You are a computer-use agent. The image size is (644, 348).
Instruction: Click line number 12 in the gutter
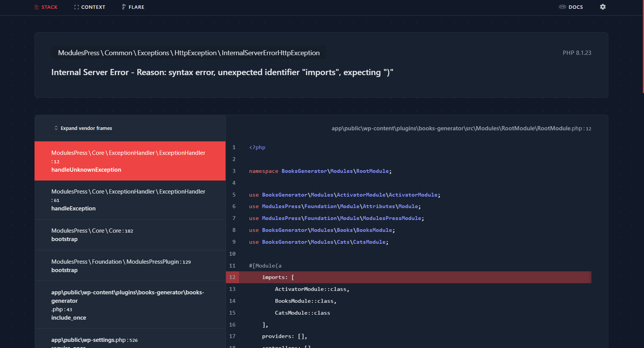pyautogui.click(x=232, y=277)
